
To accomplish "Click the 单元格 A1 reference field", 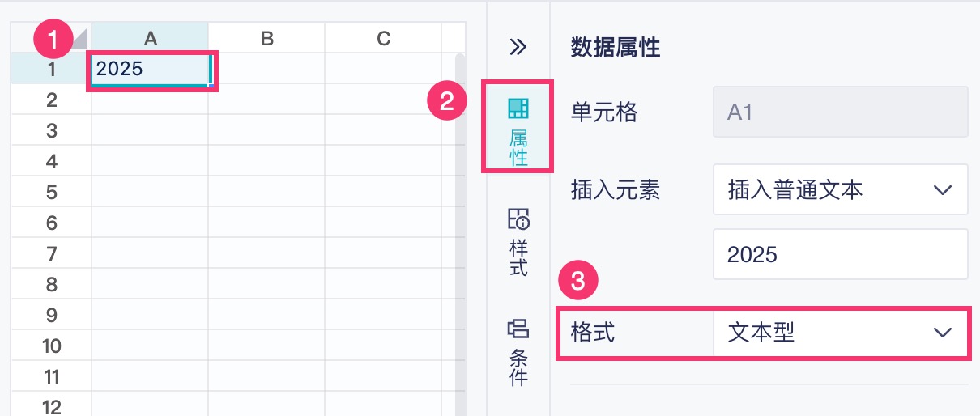I will pos(840,112).
